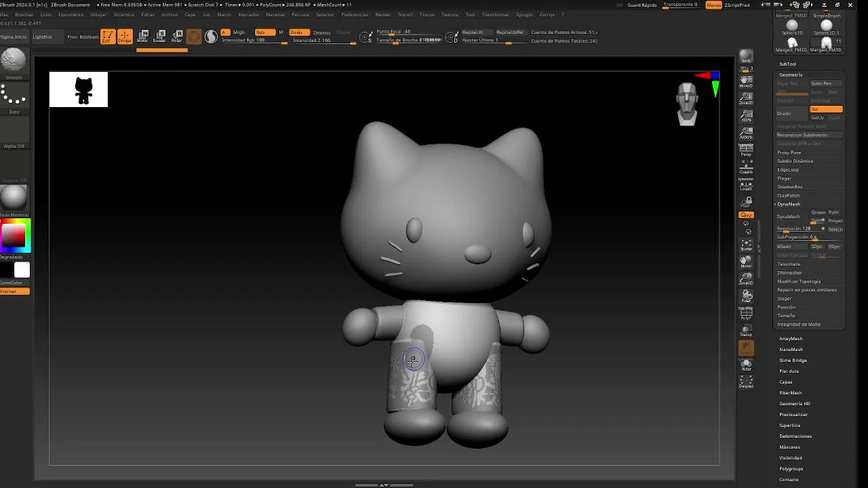The image size is (868, 488).
Task: Expand the ArrayMesh subpalette
Action: click(x=791, y=338)
